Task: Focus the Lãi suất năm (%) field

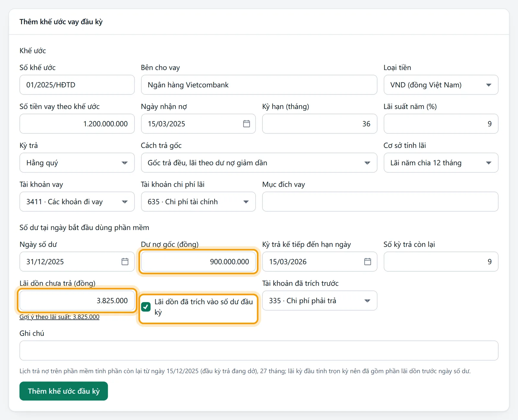Action: pyautogui.click(x=441, y=124)
